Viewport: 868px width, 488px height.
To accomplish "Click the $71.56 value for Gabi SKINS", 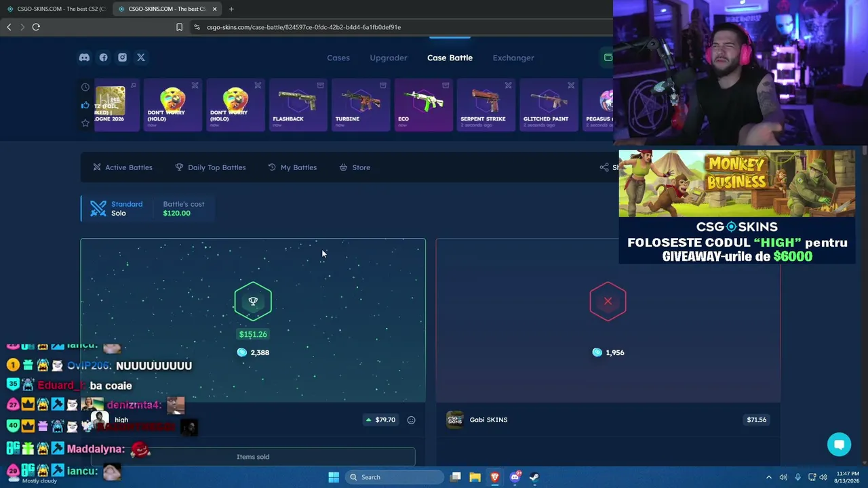I will click(x=757, y=420).
